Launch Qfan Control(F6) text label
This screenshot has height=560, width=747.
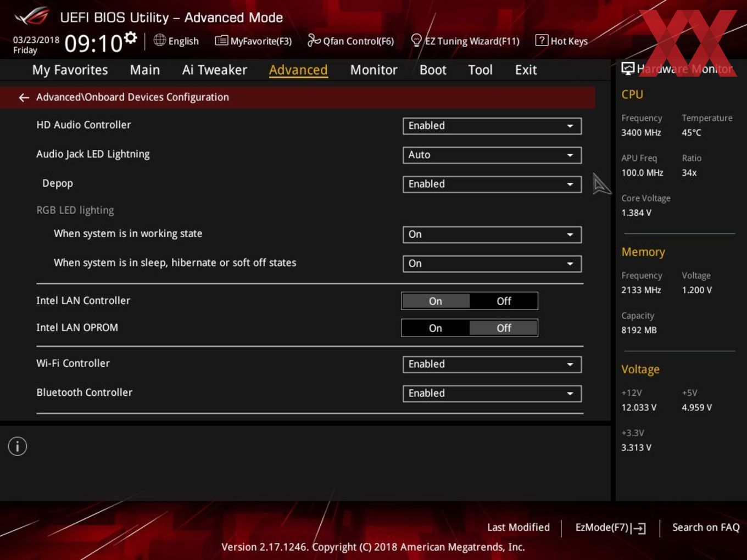[x=359, y=41]
